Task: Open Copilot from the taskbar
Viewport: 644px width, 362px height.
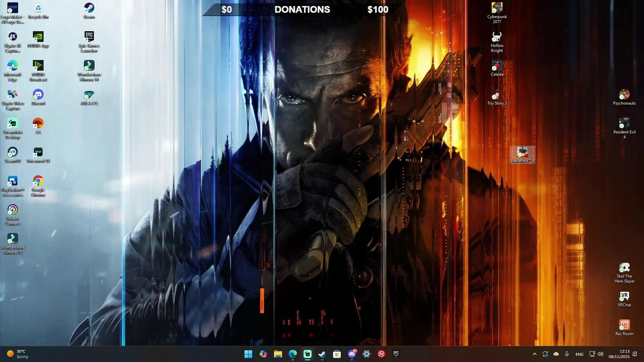Action: [263, 354]
